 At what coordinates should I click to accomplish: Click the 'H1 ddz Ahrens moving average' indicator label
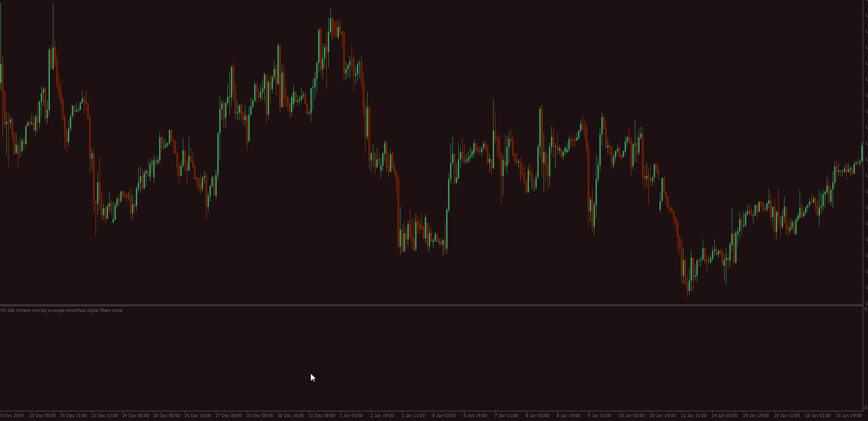pyautogui.click(x=61, y=310)
